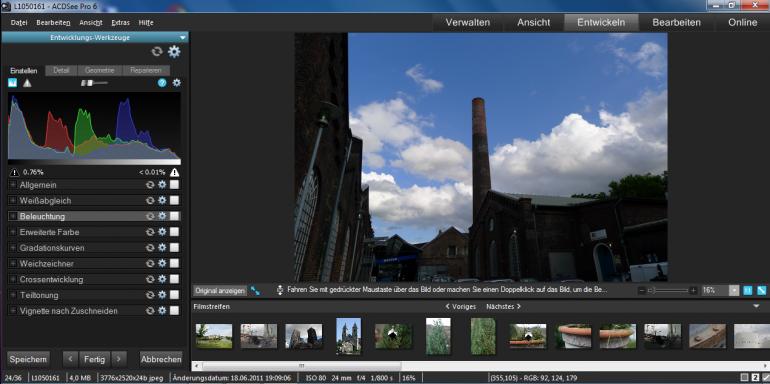Click the Fertig button
770x384 pixels.
coord(94,359)
